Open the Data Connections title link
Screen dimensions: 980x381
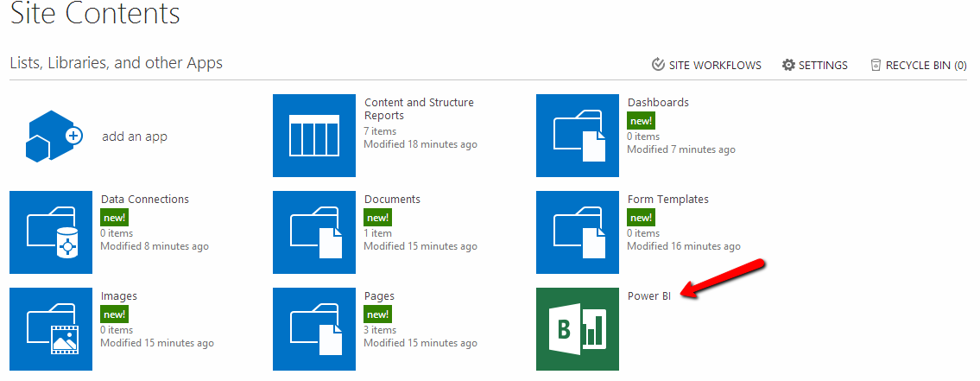[144, 200]
